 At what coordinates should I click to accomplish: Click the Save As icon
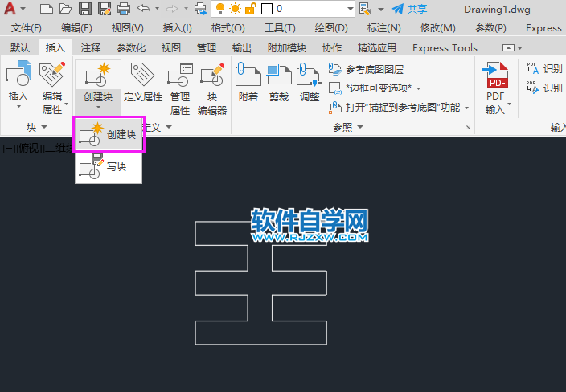click(105, 9)
